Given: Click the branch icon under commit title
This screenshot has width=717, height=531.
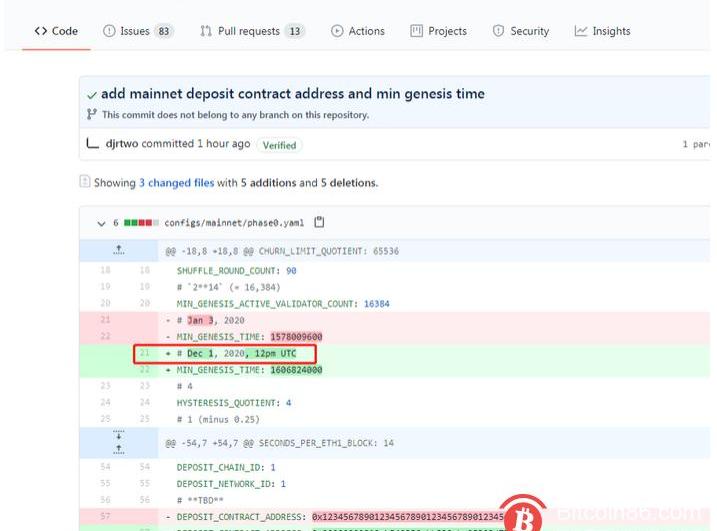Looking at the screenshot, I should pyautogui.click(x=93, y=115).
